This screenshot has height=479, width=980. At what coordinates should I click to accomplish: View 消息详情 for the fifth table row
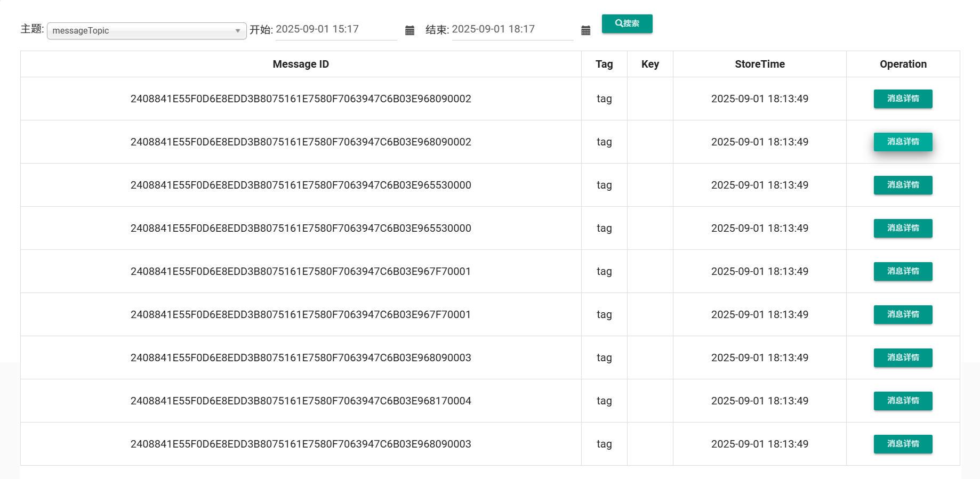[903, 272]
